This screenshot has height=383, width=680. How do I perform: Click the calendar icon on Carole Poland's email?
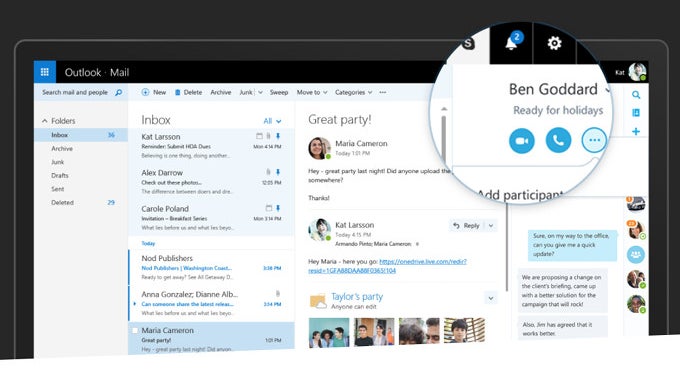[x=268, y=208]
